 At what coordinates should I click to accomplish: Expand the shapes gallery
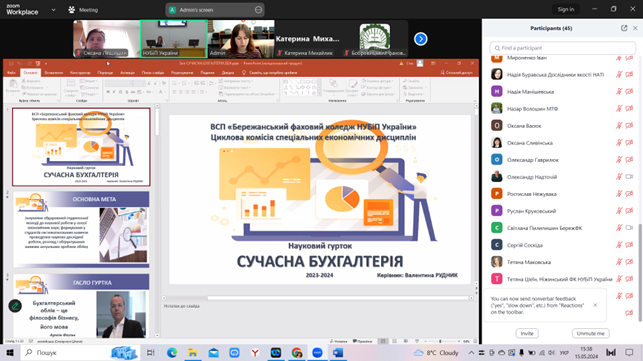click(319, 94)
